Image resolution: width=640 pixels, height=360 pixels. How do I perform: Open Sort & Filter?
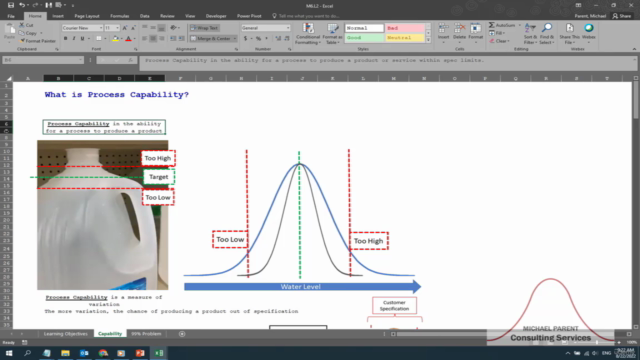pyautogui.click(x=530, y=33)
